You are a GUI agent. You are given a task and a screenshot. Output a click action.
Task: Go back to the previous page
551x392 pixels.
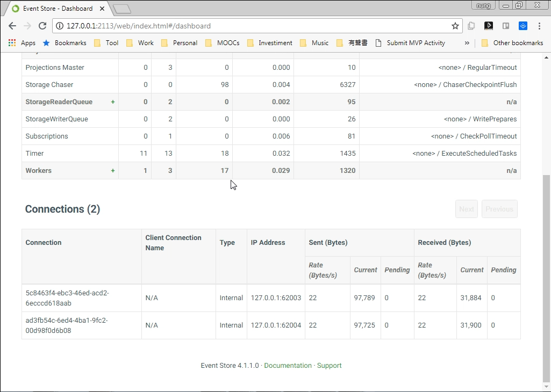[x=12, y=26]
